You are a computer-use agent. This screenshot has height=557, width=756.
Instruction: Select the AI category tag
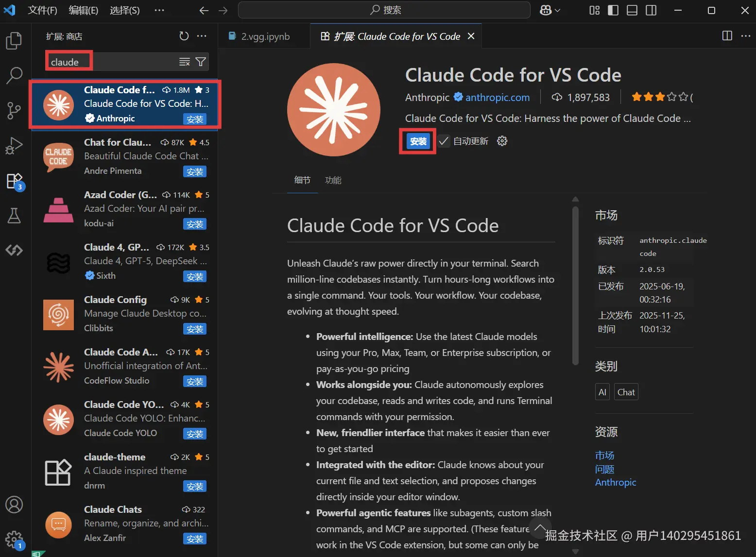click(602, 392)
